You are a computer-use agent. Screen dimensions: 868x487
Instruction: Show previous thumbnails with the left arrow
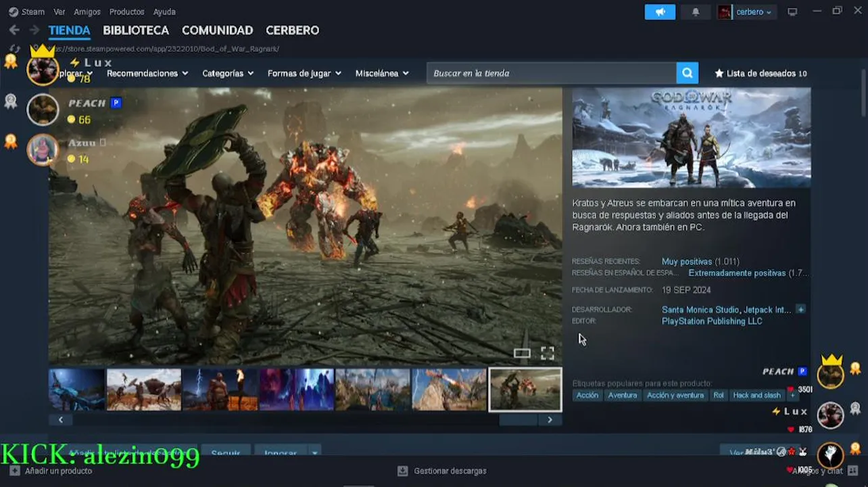point(61,420)
